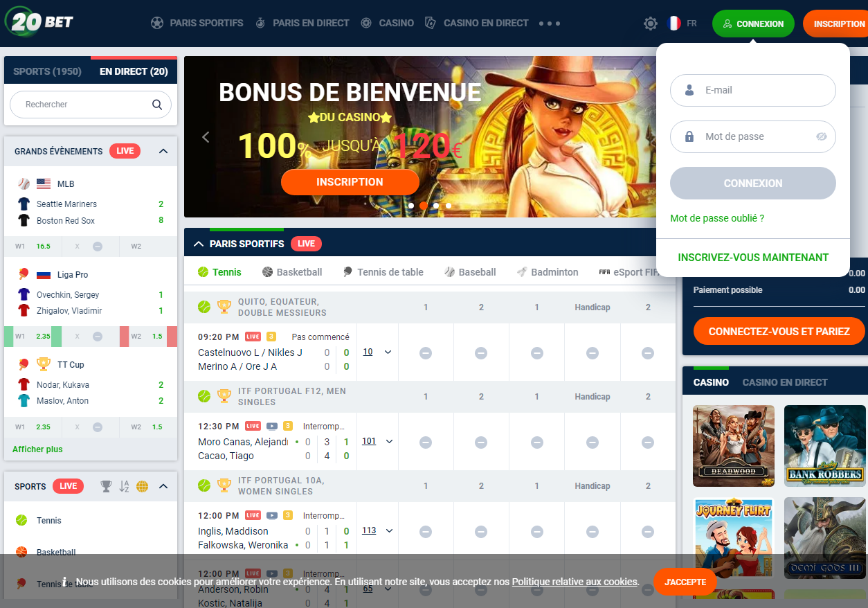Click the E-mail input field

(753, 90)
